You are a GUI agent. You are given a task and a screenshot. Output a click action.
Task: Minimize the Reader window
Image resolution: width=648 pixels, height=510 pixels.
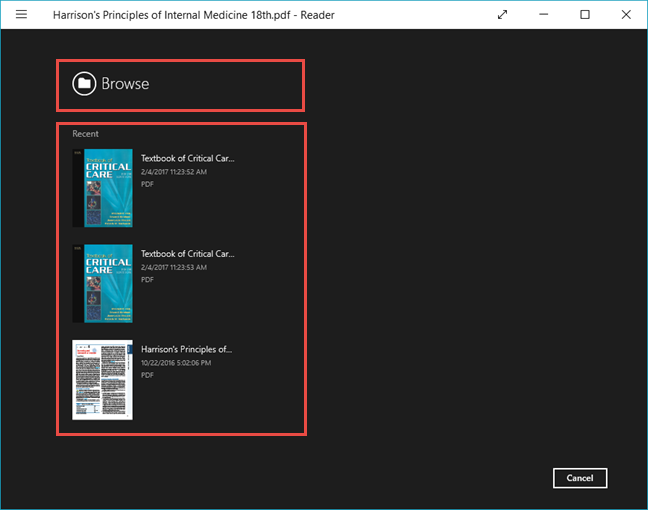point(543,14)
